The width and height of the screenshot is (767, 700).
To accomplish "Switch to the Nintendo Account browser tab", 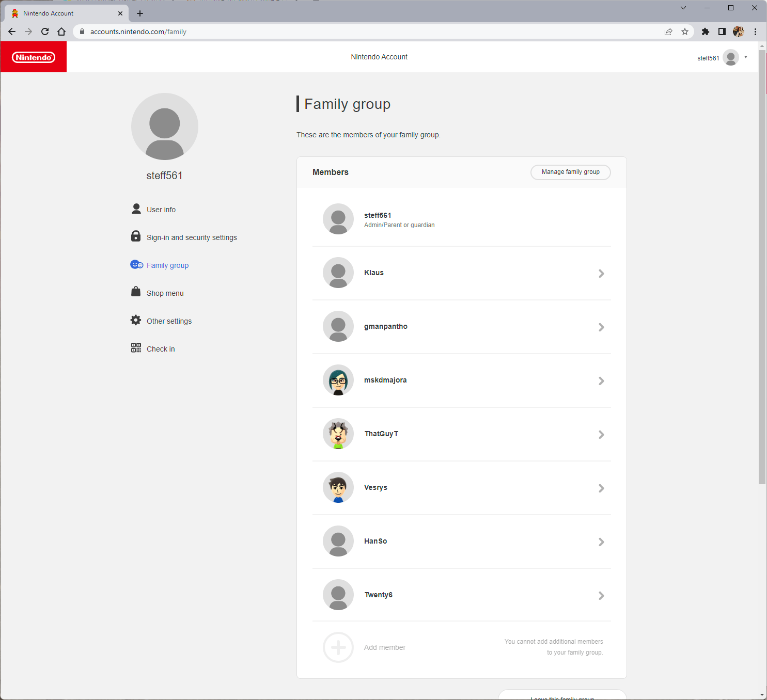I will pyautogui.click(x=66, y=13).
